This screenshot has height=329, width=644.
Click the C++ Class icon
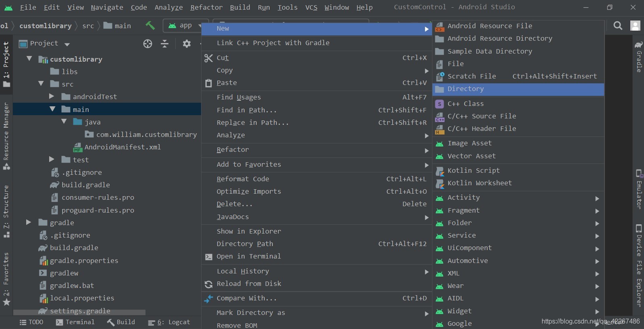pyautogui.click(x=440, y=104)
